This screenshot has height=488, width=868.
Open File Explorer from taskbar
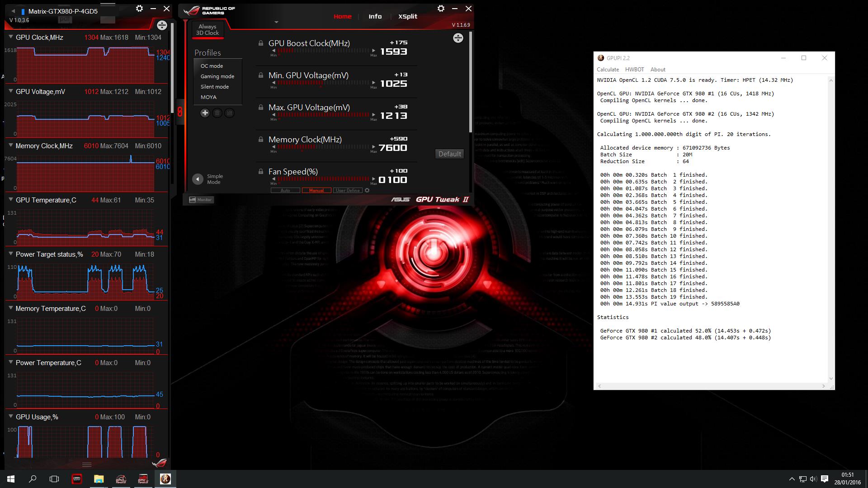99,479
